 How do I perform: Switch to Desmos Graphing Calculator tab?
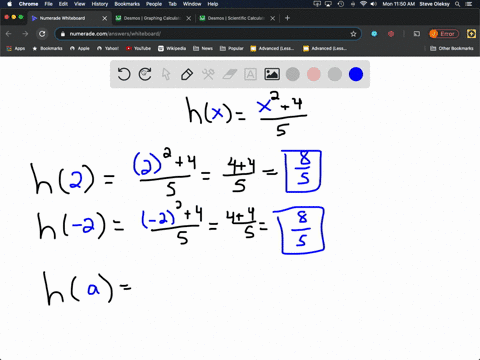click(152, 18)
